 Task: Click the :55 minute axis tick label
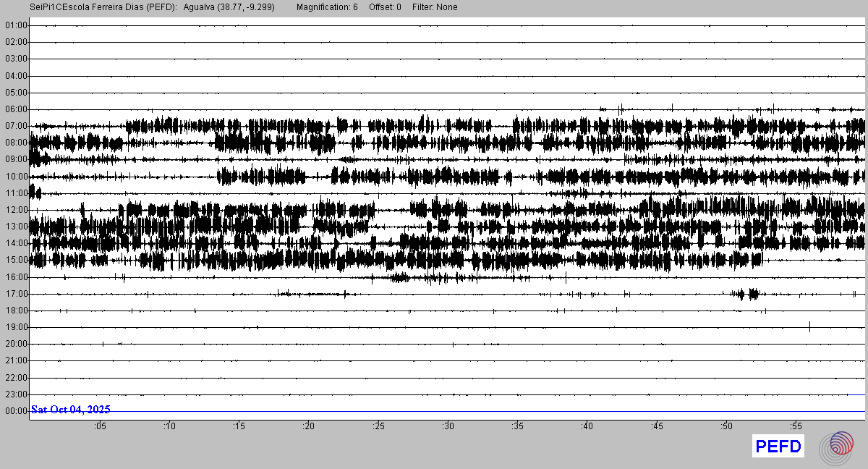click(796, 426)
